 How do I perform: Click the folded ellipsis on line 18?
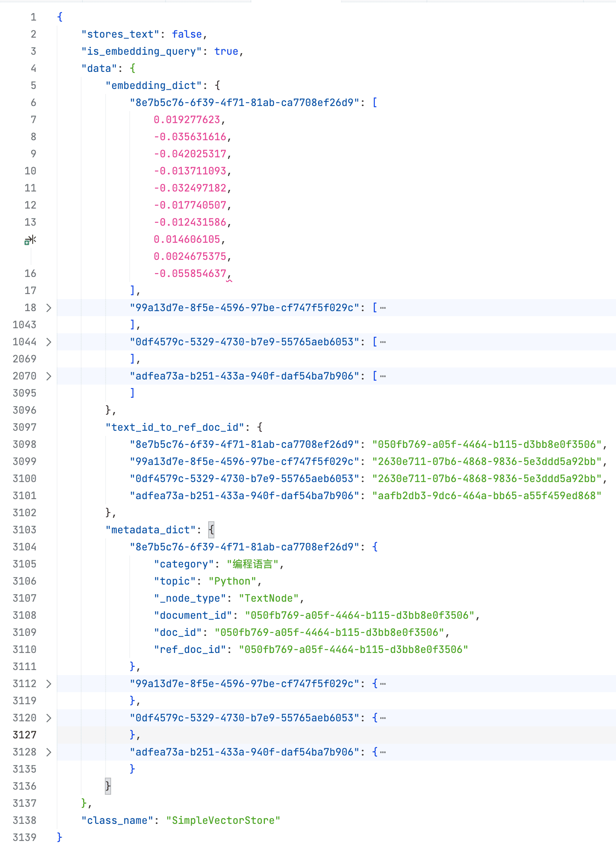coord(383,308)
